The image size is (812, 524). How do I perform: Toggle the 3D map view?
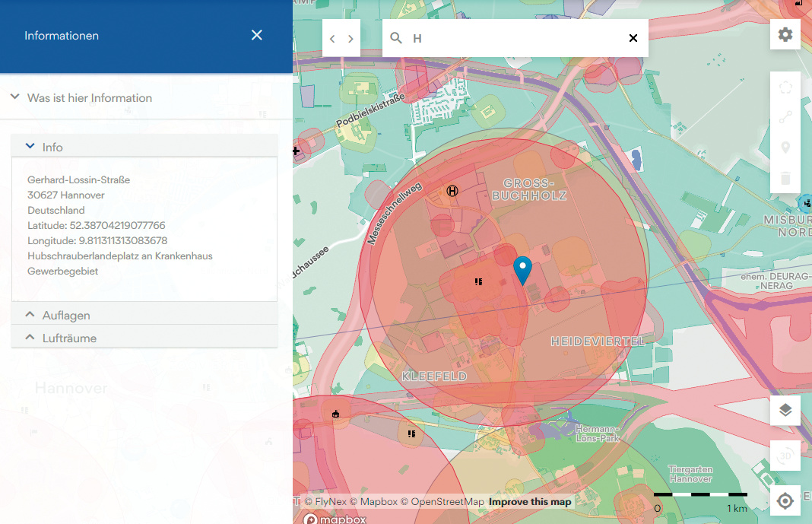point(785,456)
